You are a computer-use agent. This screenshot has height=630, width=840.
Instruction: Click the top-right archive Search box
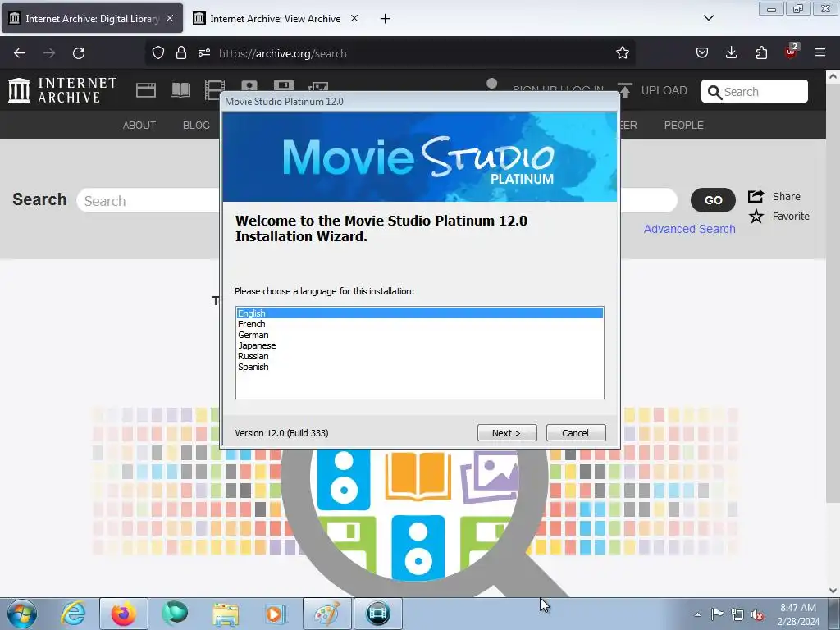755,92
